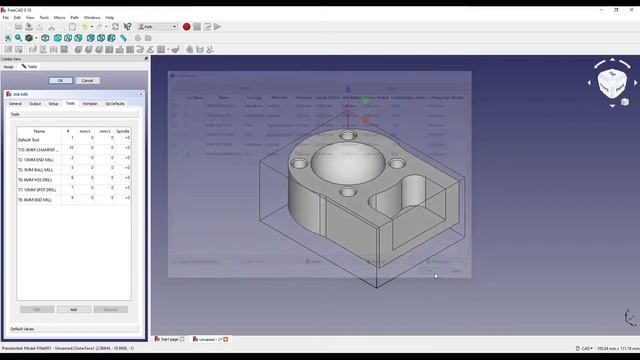The height and width of the screenshot is (360, 640).
Task: Open the Path workbench selector dropdown
Action: pyautogui.click(x=158, y=27)
